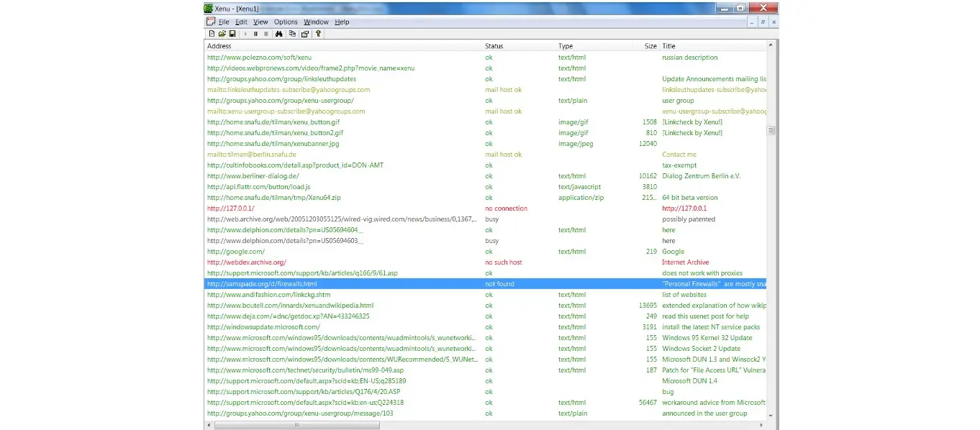The width and height of the screenshot is (980, 430).
Task: Click the Pause checking toolbar icon
Action: pos(255,34)
